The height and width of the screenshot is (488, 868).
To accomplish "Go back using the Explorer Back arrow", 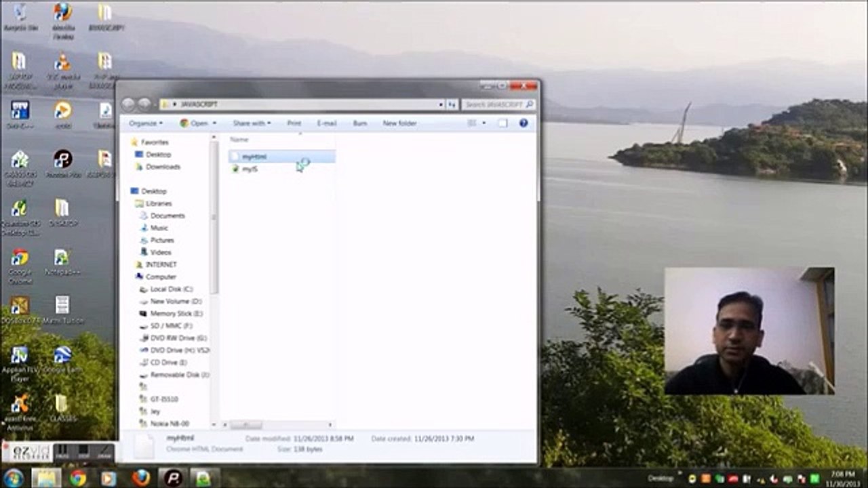I will pos(128,104).
